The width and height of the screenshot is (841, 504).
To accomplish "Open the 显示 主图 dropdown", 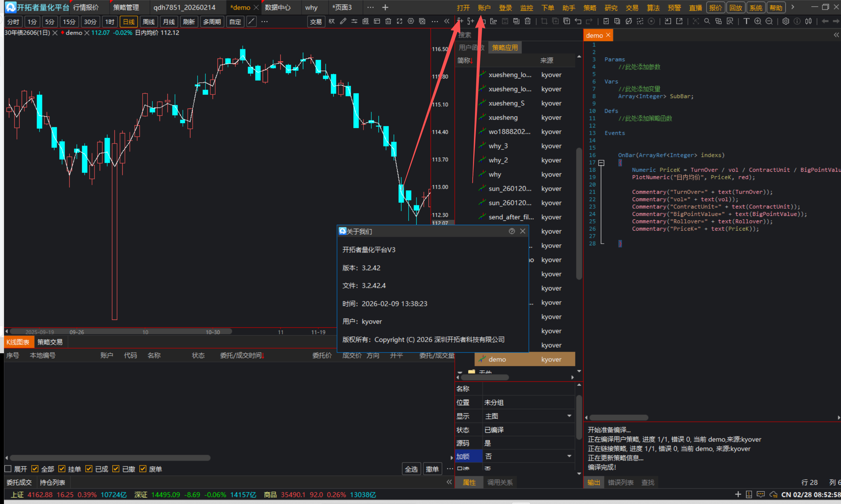I will click(x=569, y=416).
